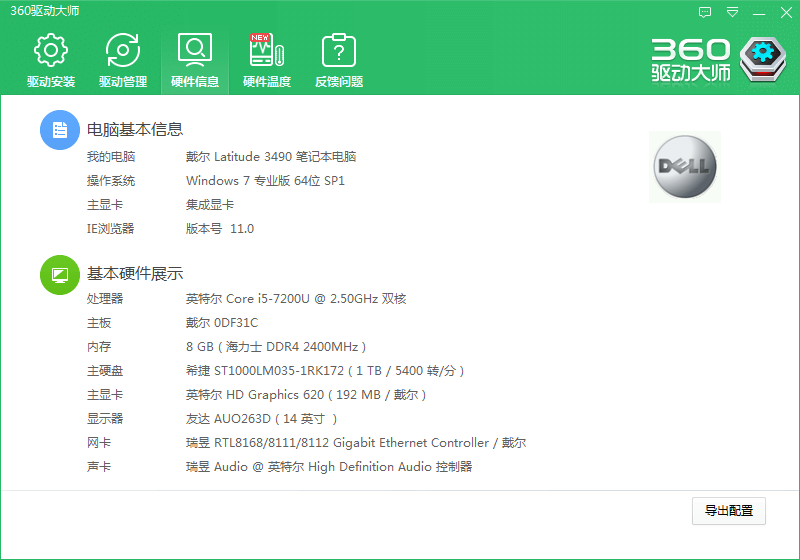Click the 主硬盘 label
Image resolution: width=800 pixels, height=560 pixels.
(105, 371)
